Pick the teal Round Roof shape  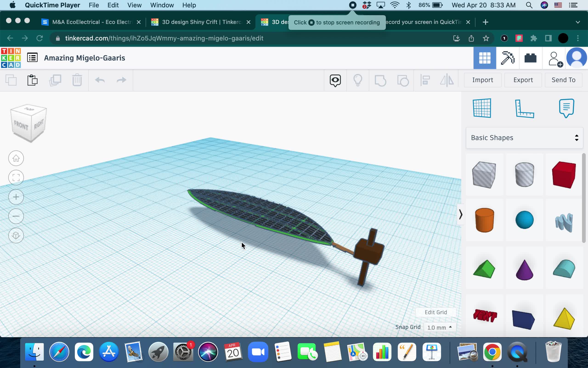(x=564, y=269)
